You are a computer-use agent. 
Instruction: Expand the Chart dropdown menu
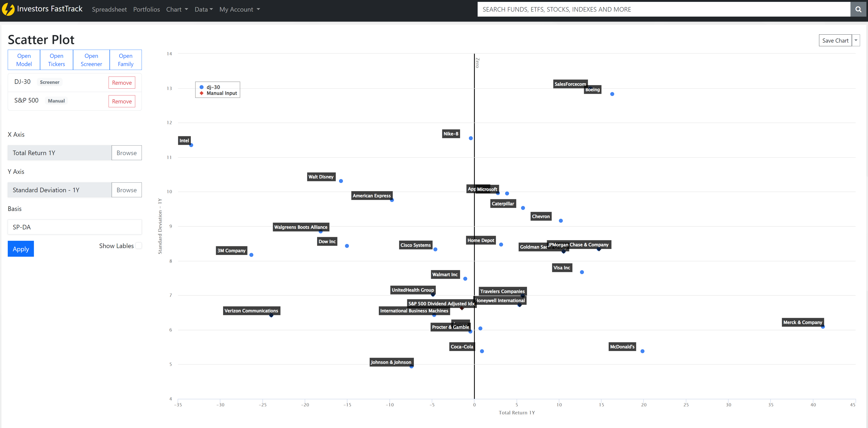coord(177,9)
